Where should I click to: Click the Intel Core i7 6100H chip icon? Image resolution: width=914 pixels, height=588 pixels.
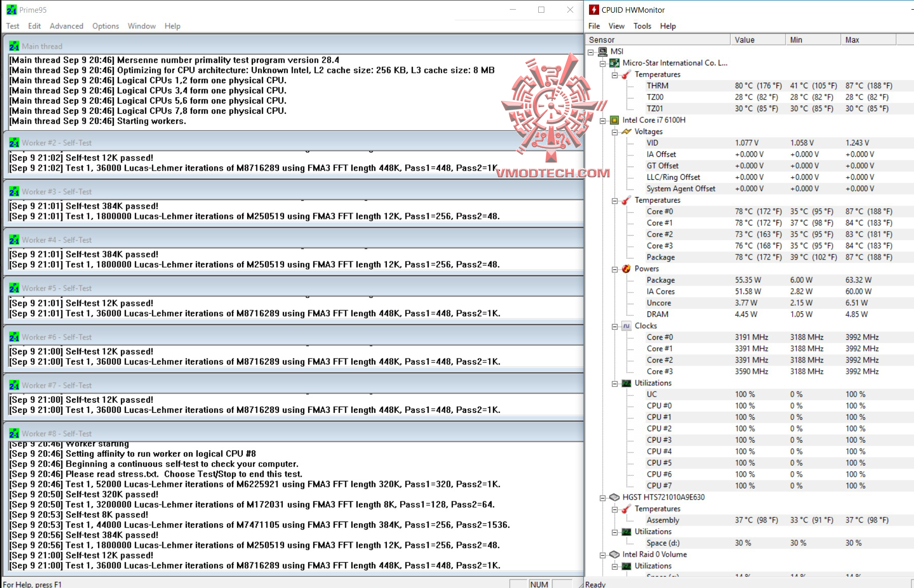coord(614,120)
